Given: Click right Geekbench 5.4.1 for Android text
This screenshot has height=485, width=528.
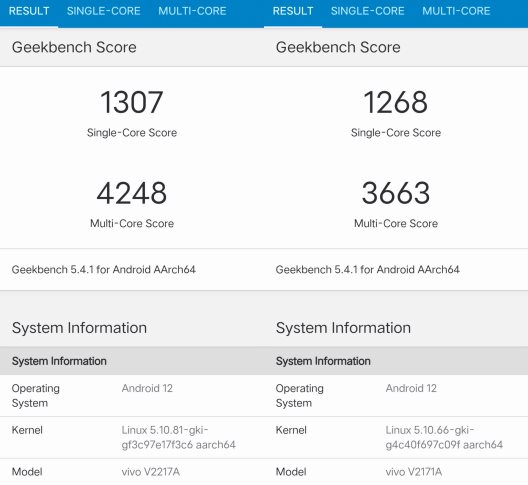Looking at the screenshot, I should point(367,269).
